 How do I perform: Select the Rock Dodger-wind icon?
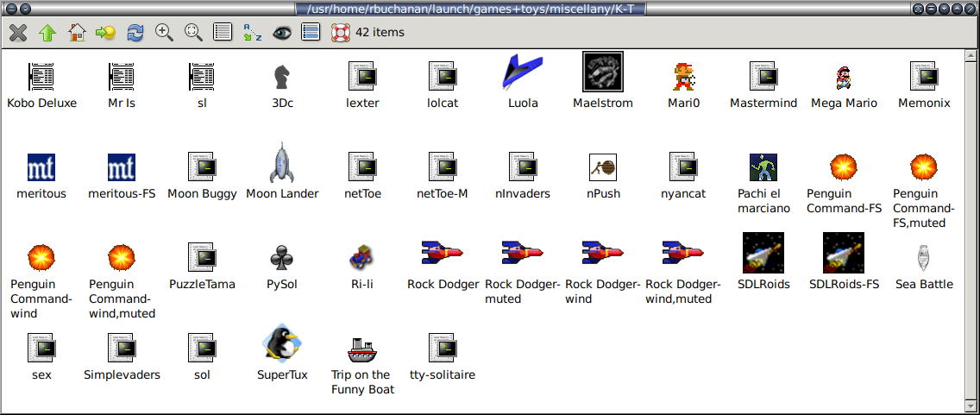pyautogui.click(x=602, y=251)
